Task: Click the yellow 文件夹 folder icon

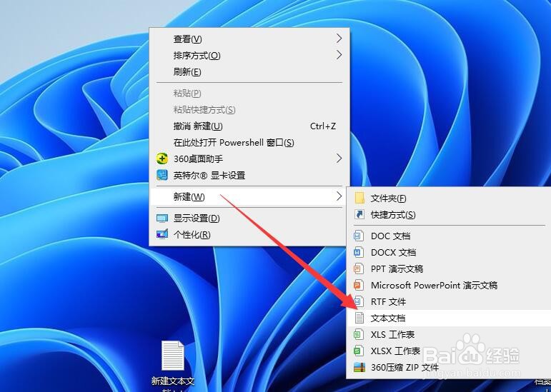Action: click(359, 198)
